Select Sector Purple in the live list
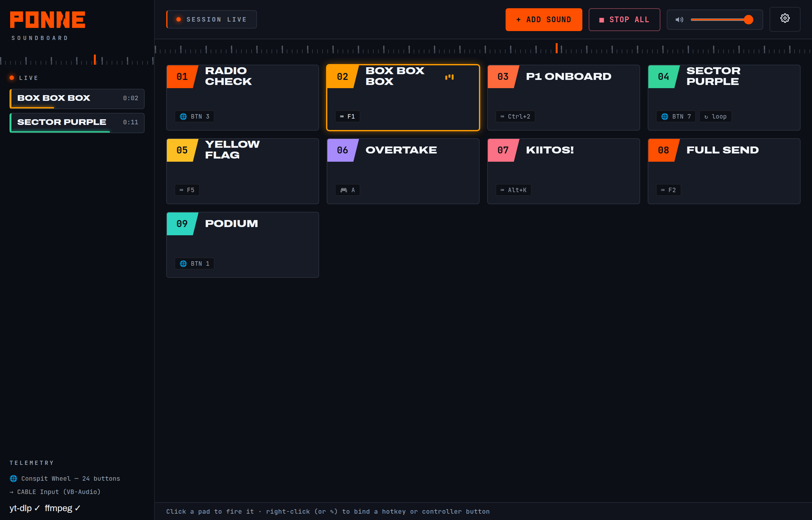Image resolution: width=812 pixels, height=520 pixels. tap(77, 123)
